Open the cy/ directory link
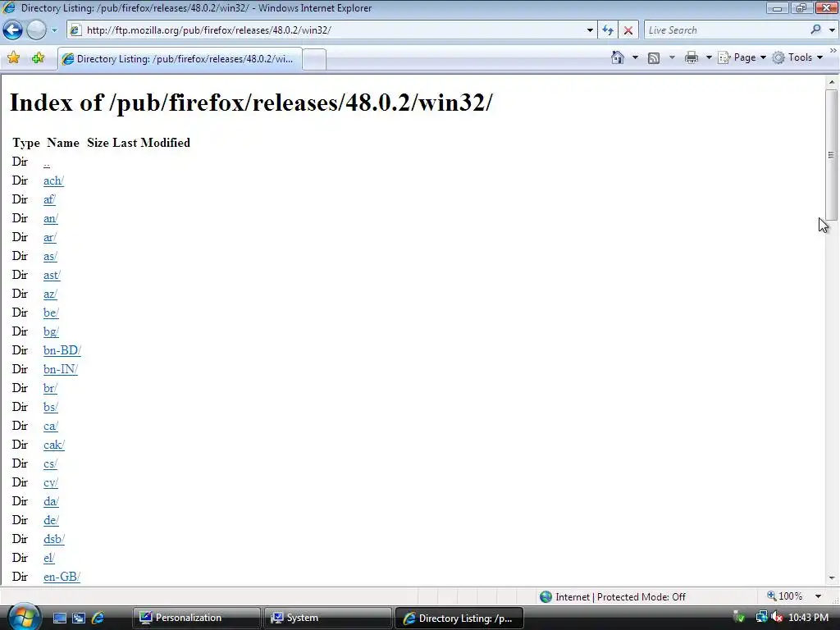Screen dimensions: 840x630 click(x=50, y=482)
